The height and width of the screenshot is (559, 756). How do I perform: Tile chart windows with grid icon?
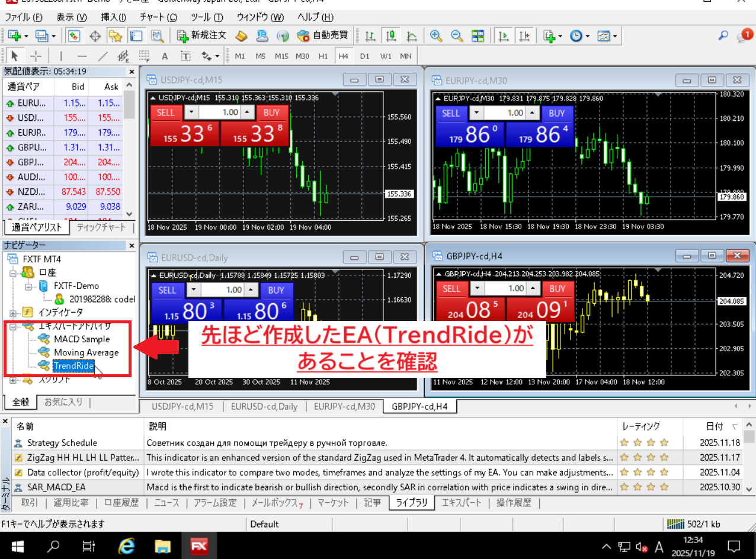pos(477,36)
